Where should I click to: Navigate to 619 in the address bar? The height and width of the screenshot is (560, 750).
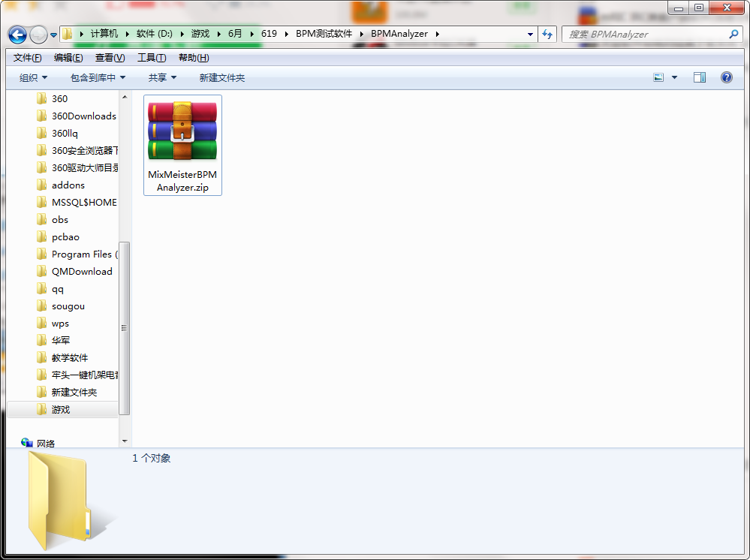[x=269, y=34]
